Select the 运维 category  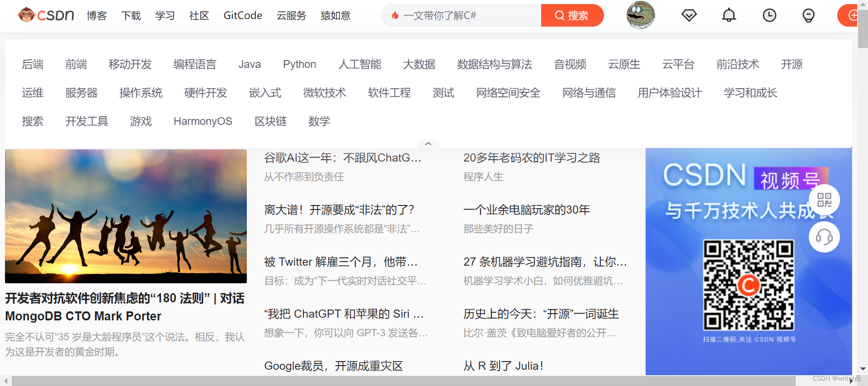point(33,93)
